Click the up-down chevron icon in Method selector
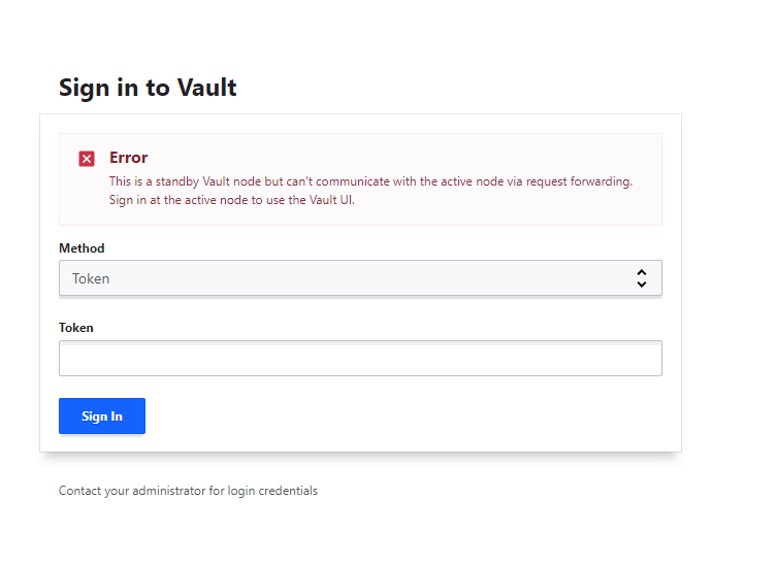This screenshot has width=778, height=566. pos(641,279)
